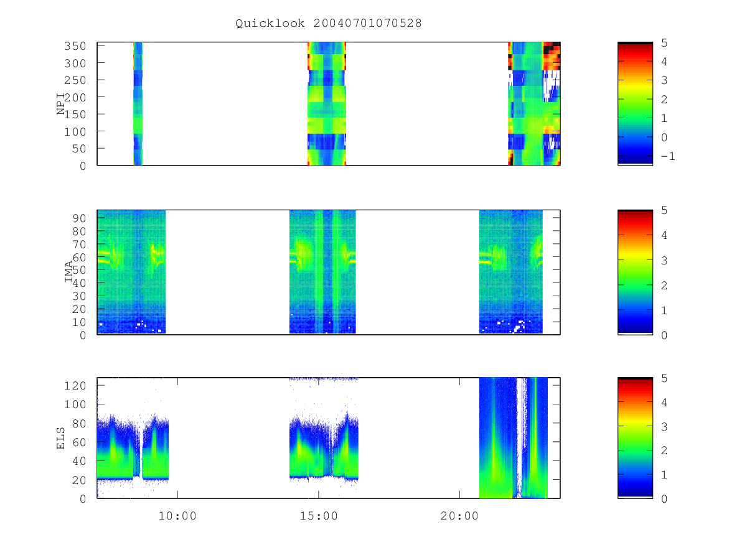Click the IMA axis label

(x=68, y=272)
